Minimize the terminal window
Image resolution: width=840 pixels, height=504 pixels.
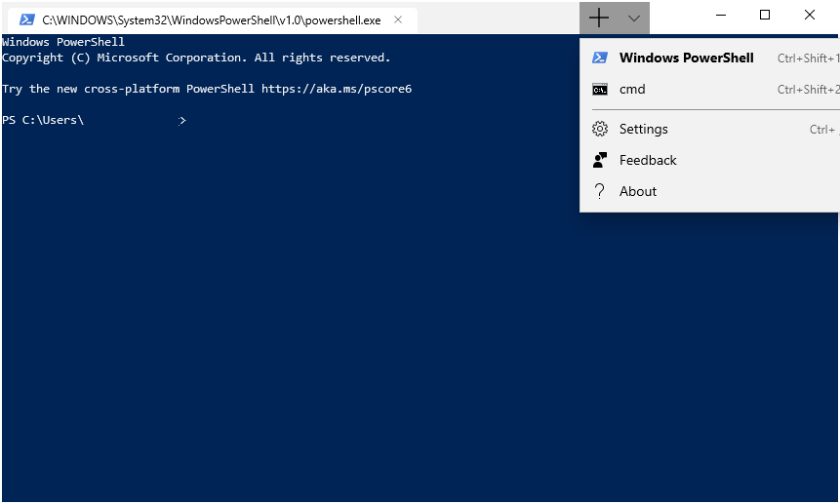(721, 15)
